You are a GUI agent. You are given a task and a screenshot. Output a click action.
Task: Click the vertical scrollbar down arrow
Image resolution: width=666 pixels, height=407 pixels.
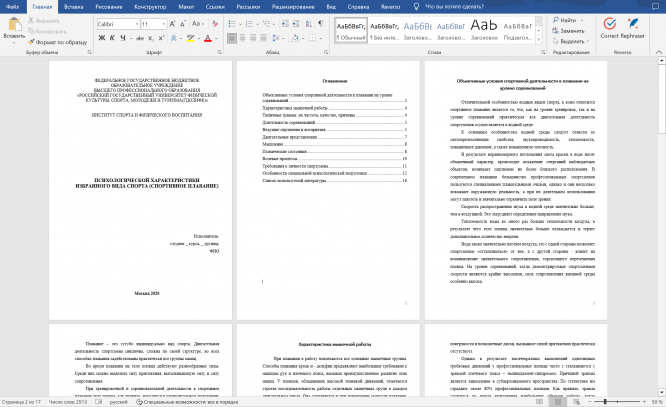[661, 392]
